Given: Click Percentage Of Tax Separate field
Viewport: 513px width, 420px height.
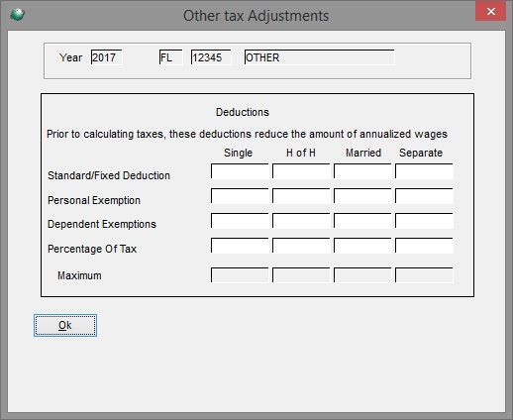Looking at the screenshot, I should click(x=424, y=246).
